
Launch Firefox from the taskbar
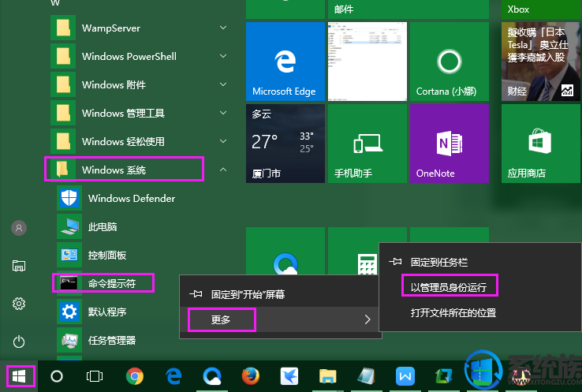click(251, 376)
